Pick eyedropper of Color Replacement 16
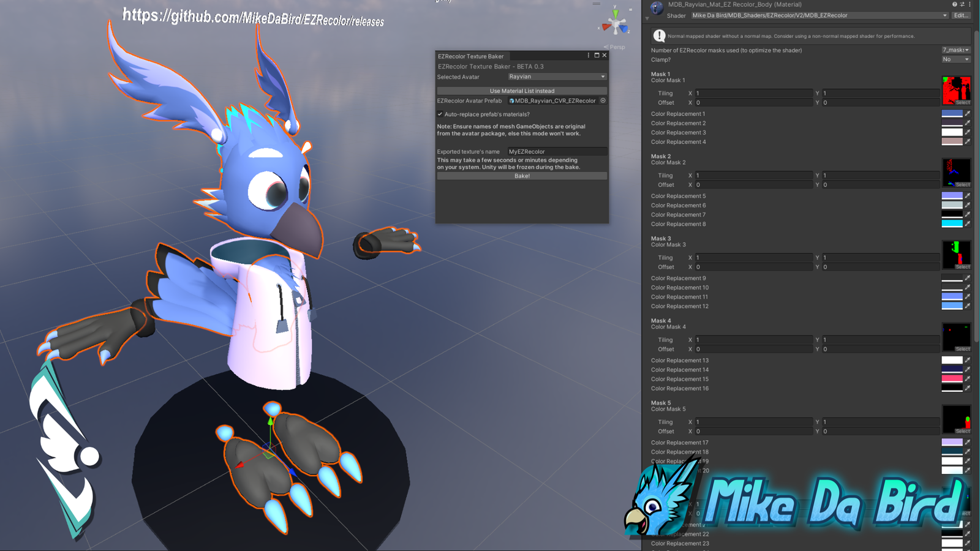The image size is (980, 551). [968, 388]
